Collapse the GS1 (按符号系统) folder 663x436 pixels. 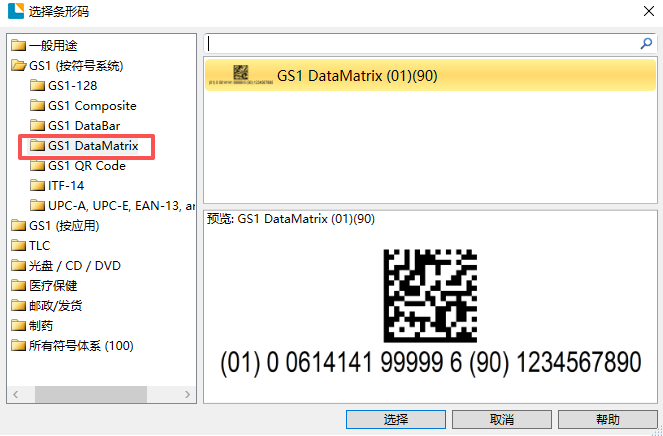19,66
